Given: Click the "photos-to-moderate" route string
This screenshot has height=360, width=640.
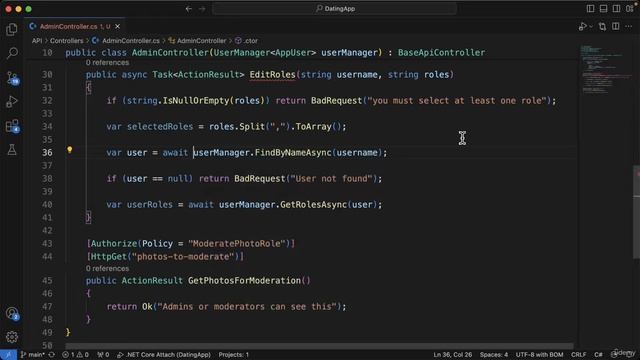Looking at the screenshot, I should tap(183, 257).
